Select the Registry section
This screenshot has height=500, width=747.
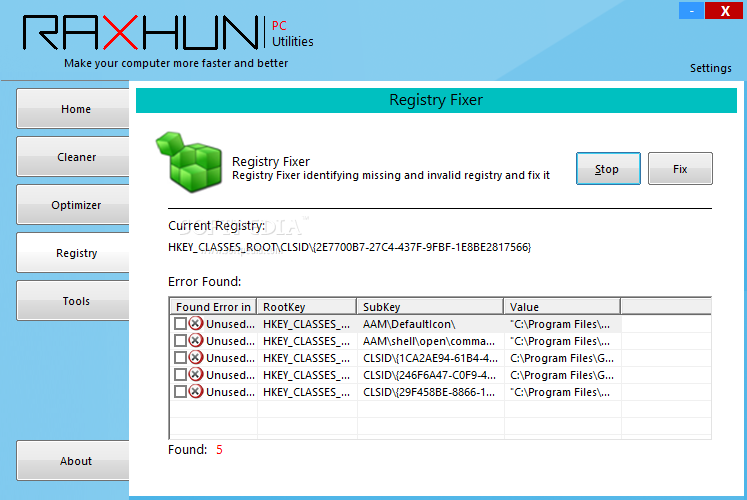point(73,253)
